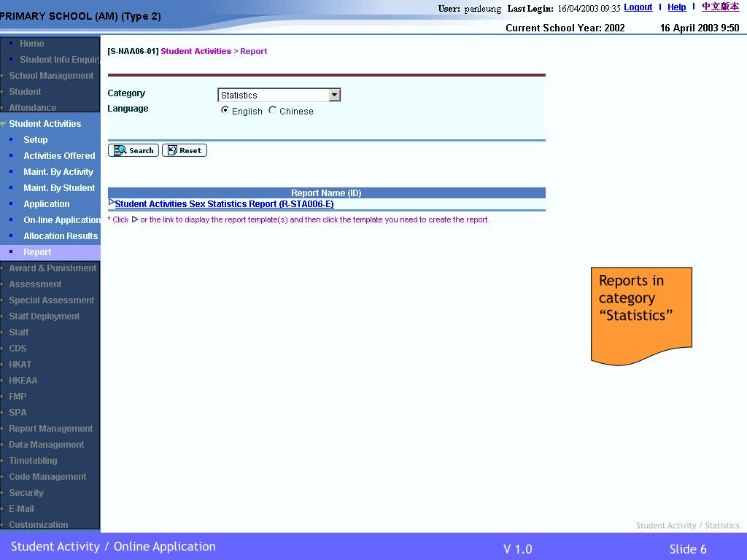
Task: Expand triangle beside Sex Statistics Report
Action: [x=112, y=202]
